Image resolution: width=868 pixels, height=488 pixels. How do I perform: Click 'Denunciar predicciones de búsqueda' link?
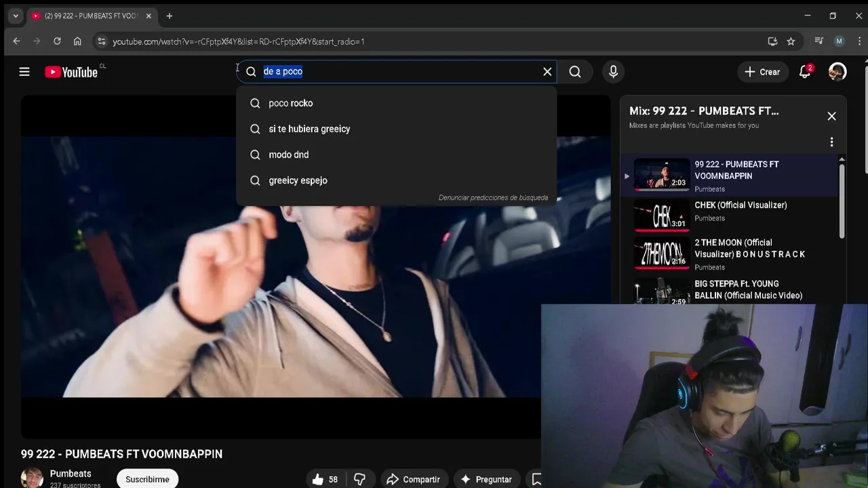(493, 198)
